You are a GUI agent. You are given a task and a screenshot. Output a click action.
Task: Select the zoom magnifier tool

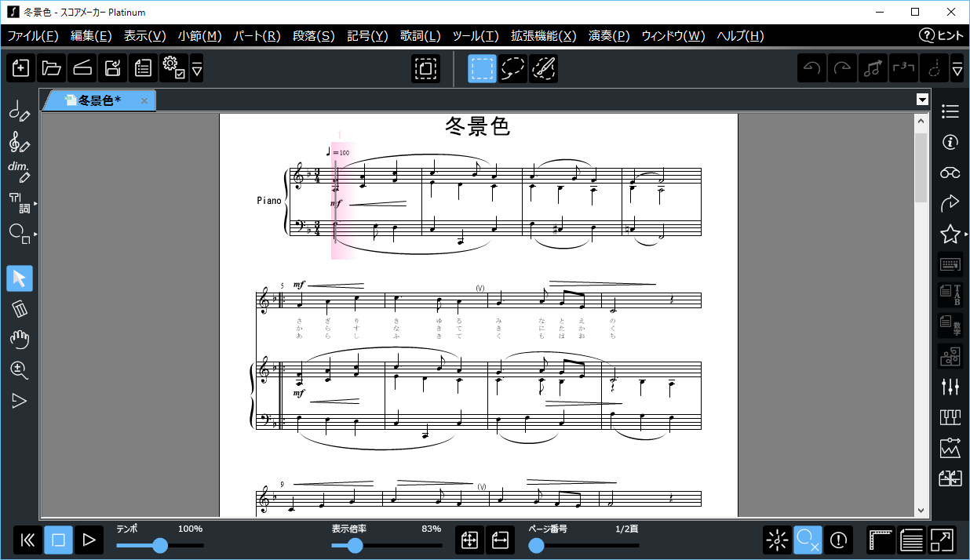20,370
